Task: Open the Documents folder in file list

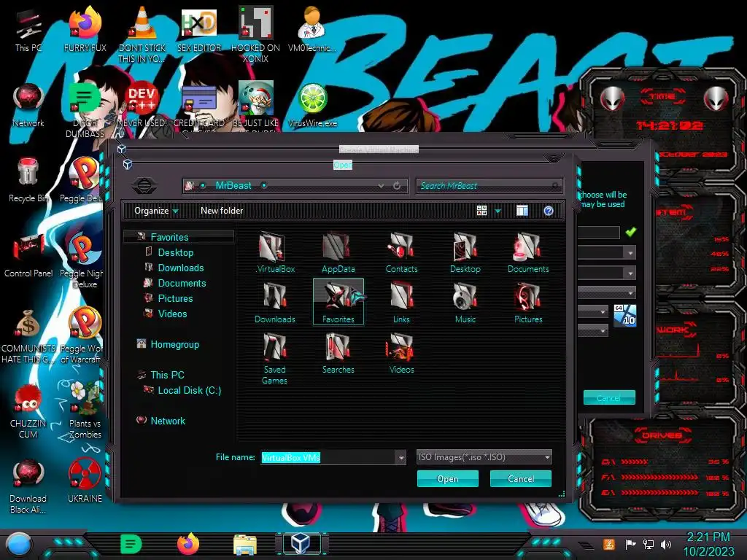Action: coord(528,252)
